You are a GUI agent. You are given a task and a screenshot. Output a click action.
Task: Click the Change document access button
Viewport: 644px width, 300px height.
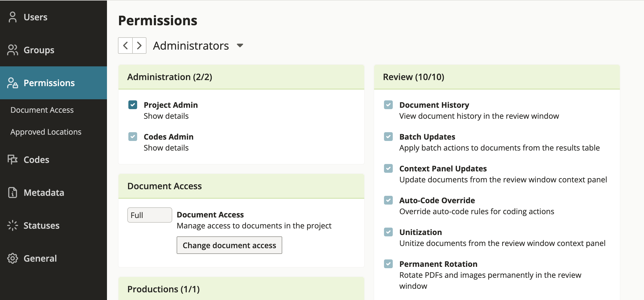point(229,245)
